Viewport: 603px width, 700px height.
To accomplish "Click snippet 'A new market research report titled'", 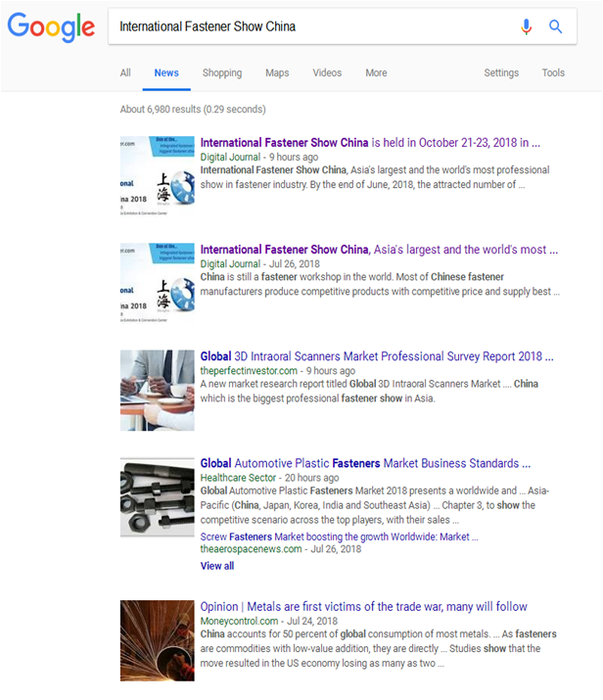I will coord(273,384).
